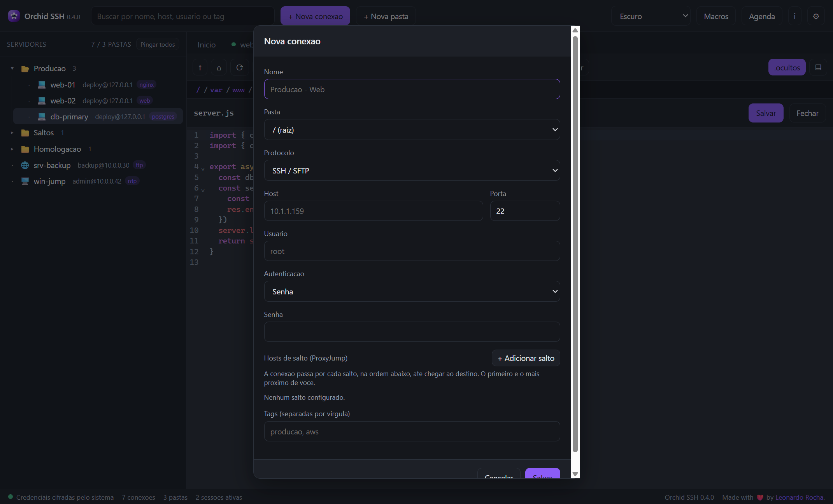Viewport: 833px width, 504px height.
Task: Focus the Porta field showing 22
Action: [x=525, y=211]
